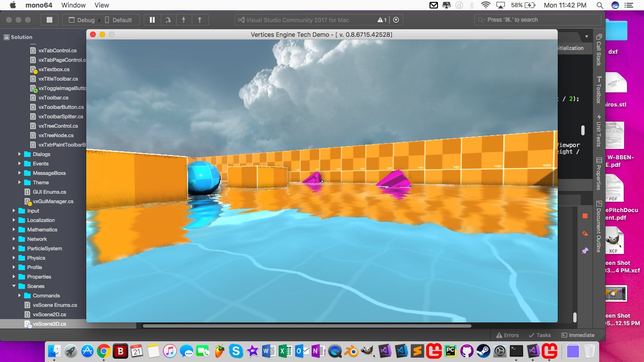
Task: Open the Call Stack side panel
Action: point(599,50)
